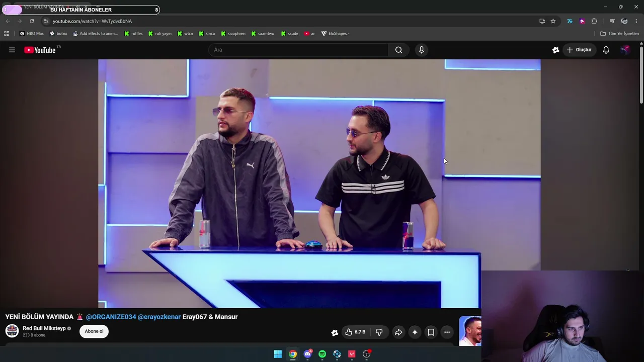The image size is (644, 362).
Task: Focus the Ara search field
Action: point(298,50)
